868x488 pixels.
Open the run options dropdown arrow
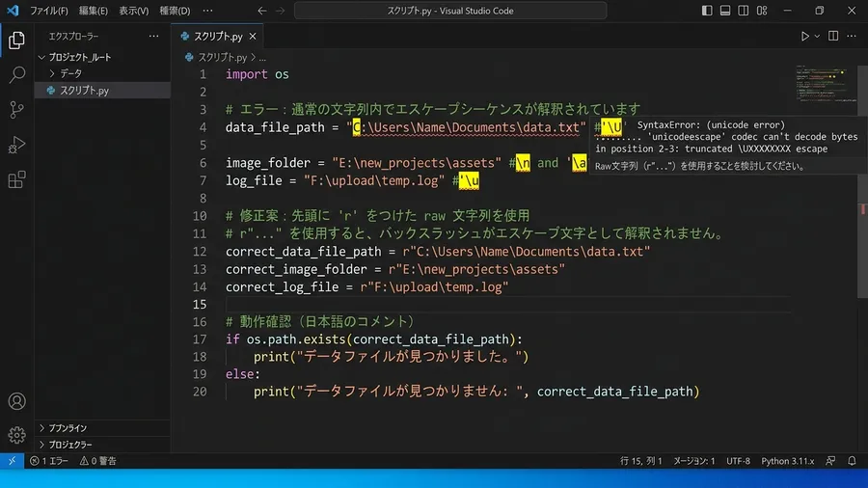[817, 37]
